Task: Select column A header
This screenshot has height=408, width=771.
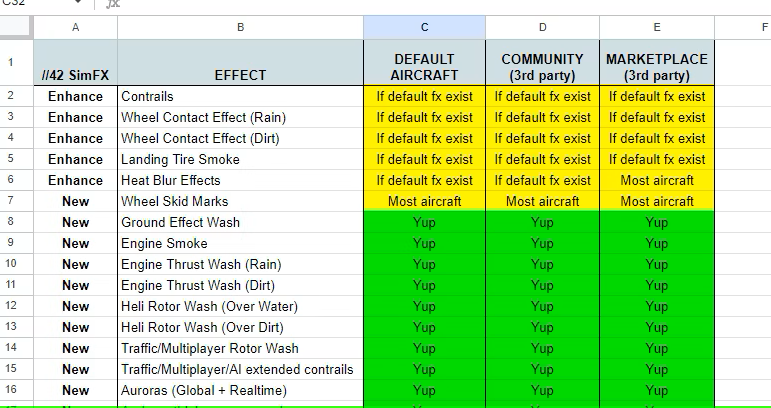Action: [x=76, y=28]
